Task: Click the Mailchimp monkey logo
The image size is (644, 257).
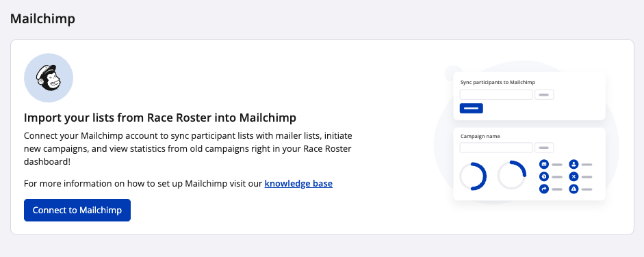Action: (49, 78)
